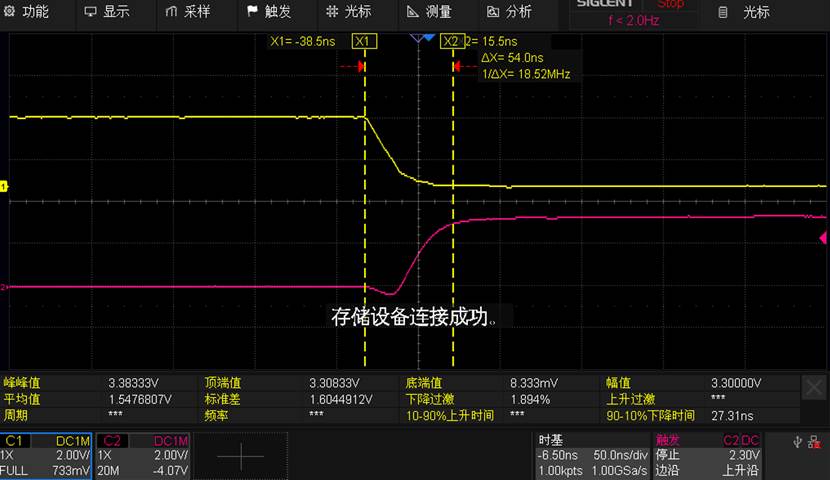Open the 显示 (Display) menu

107,11
